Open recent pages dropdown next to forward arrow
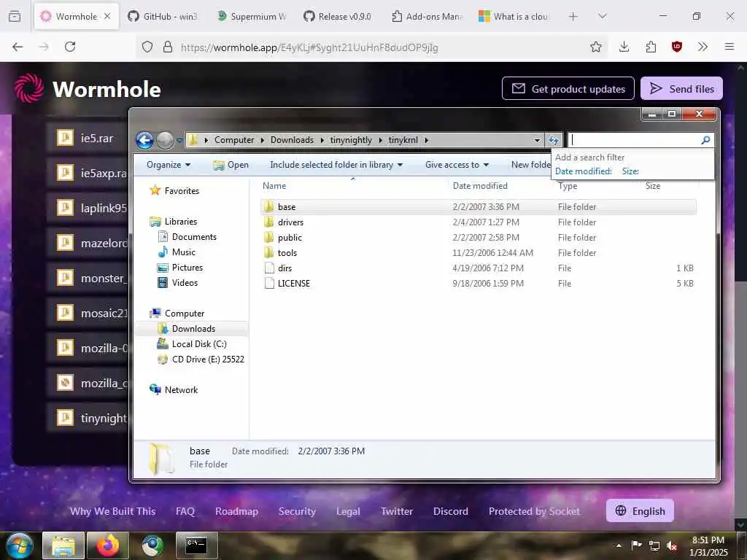747x560 pixels. click(x=179, y=141)
